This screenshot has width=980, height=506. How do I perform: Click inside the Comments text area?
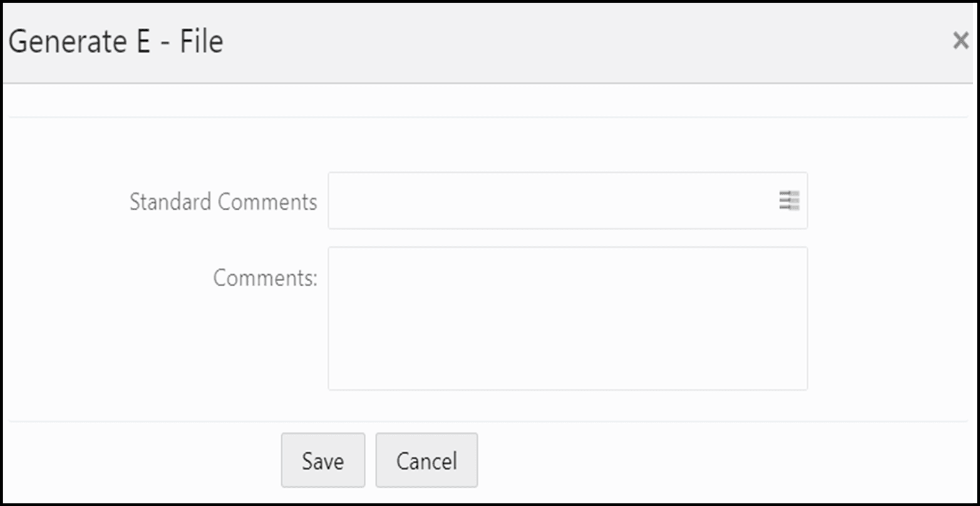click(564, 316)
